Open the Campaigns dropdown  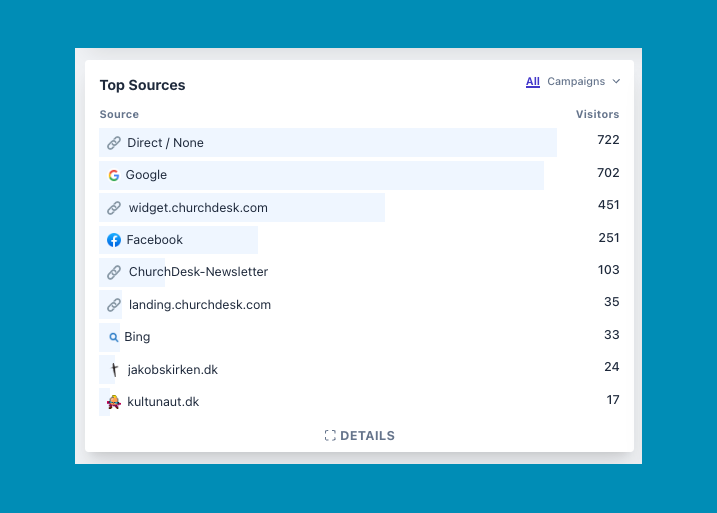coord(576,82)
